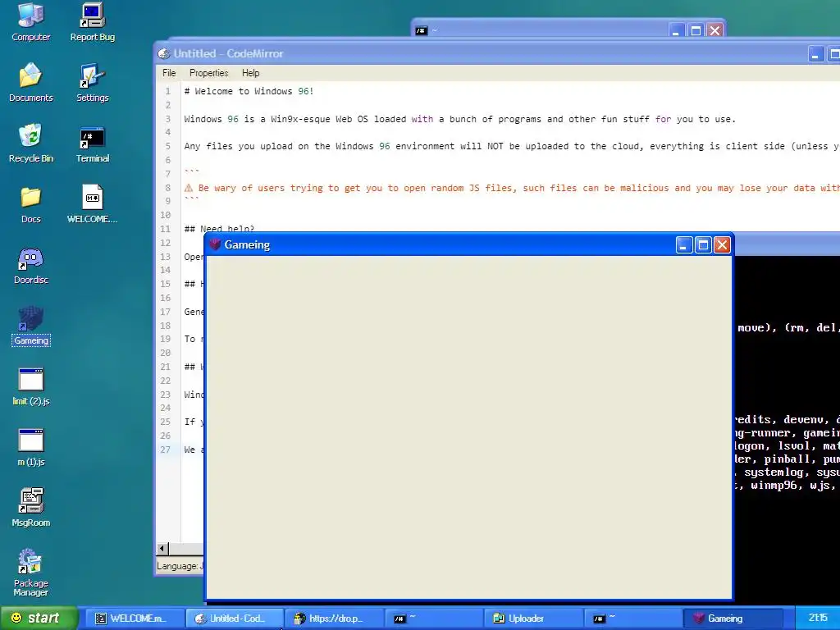The height and width of the screenshot is (630, 840).
Task: Switch to WELCOME.m taskbar item
Action: click(135, 619)
